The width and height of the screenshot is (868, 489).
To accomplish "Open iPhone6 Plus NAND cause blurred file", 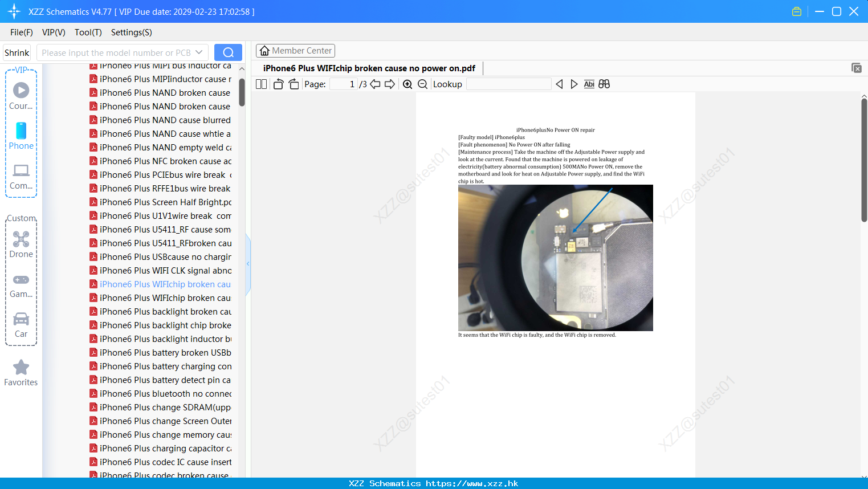I will (x=165, y=120).
